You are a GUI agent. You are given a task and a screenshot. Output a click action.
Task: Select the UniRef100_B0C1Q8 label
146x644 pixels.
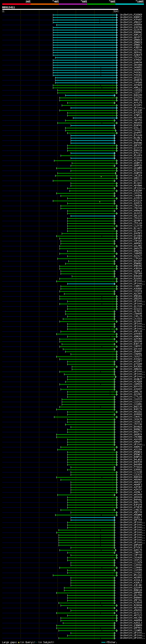[x=131, y=110]
